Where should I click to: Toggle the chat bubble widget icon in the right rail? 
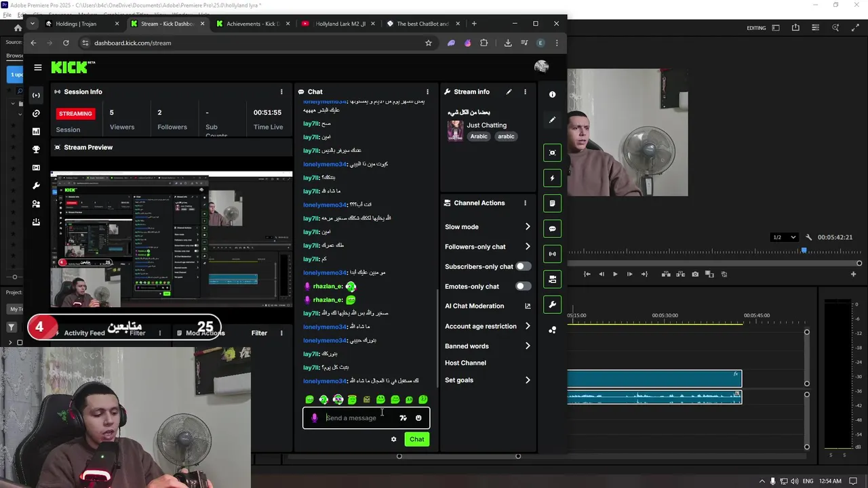552,229
